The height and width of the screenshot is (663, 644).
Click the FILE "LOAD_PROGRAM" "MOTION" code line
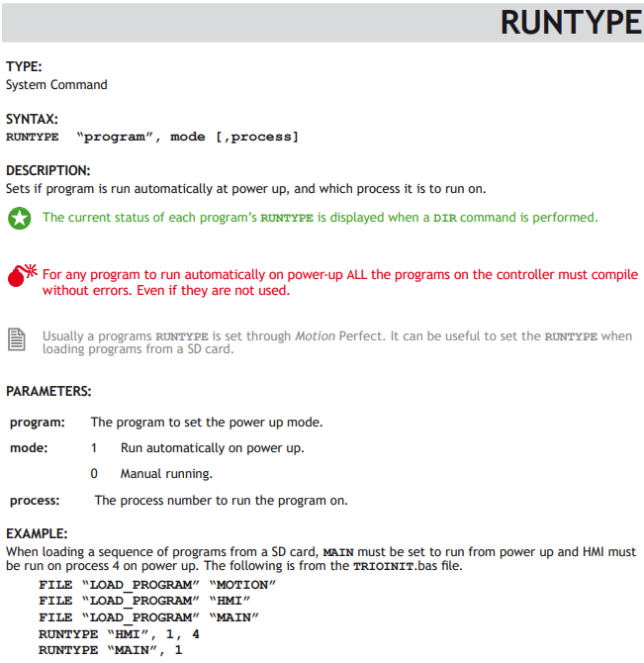pyautogui.click(x=157, y=585)
